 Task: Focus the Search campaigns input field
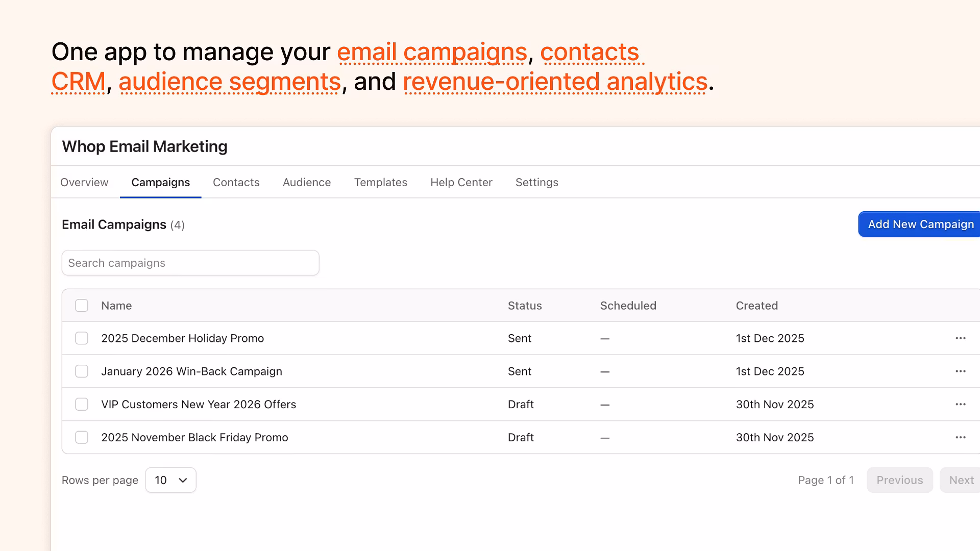click(x=190, y=263)
